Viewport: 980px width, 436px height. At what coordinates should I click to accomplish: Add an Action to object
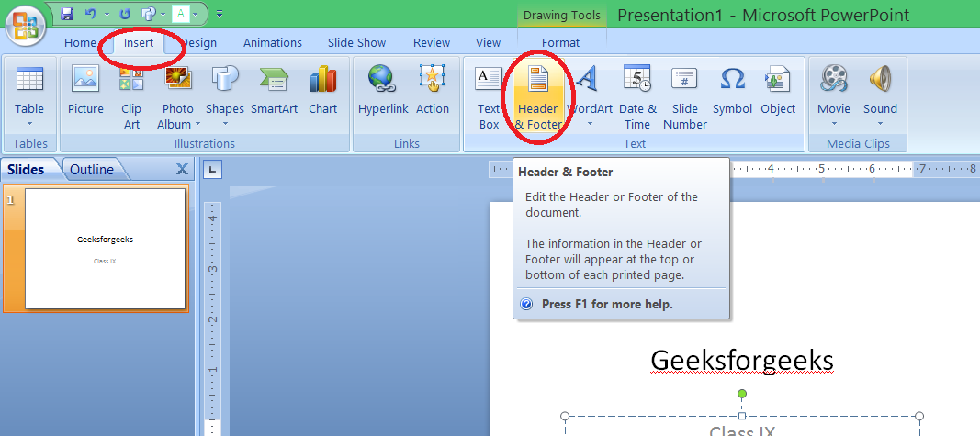[x=433, y=92]
